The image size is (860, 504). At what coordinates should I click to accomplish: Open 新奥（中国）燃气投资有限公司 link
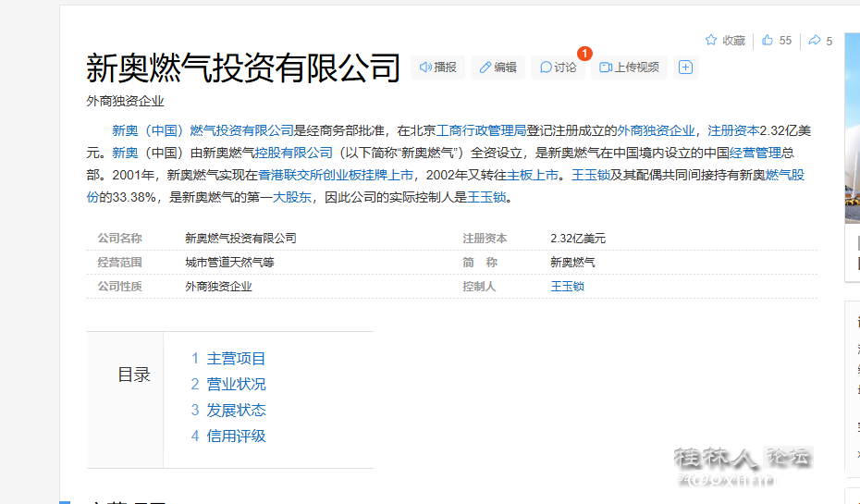pos(203,130)
